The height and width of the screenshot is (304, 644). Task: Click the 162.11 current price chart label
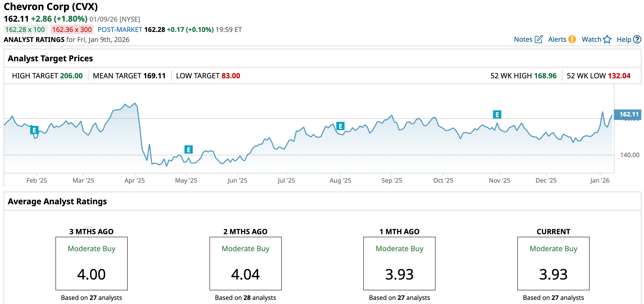[629, 114]
